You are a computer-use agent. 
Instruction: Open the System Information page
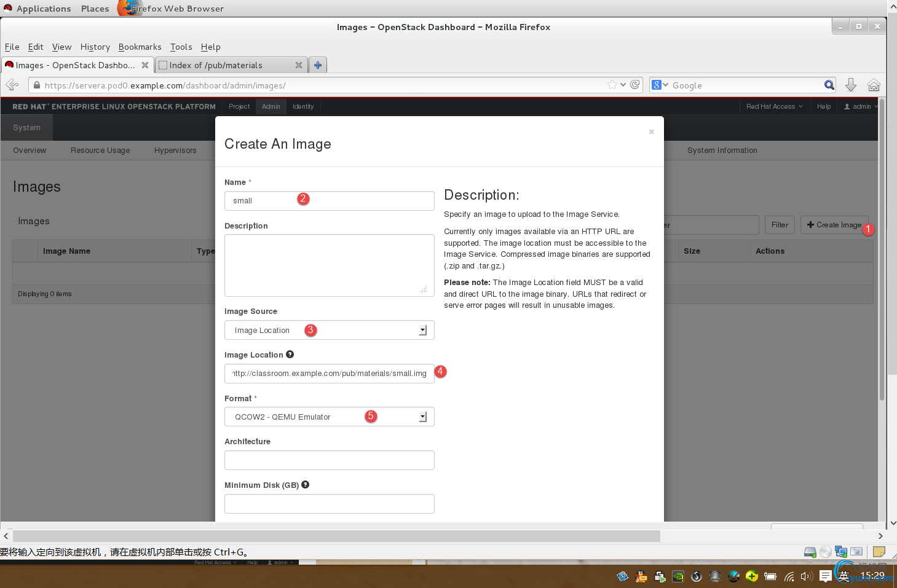pyautogui.click(x=722, y=151)
